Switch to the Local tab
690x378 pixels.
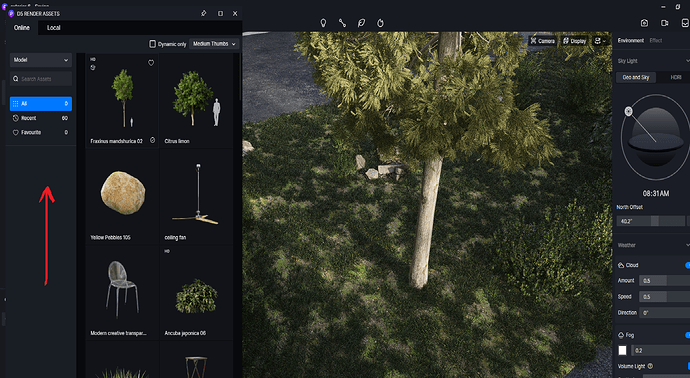tap(54, 28)
